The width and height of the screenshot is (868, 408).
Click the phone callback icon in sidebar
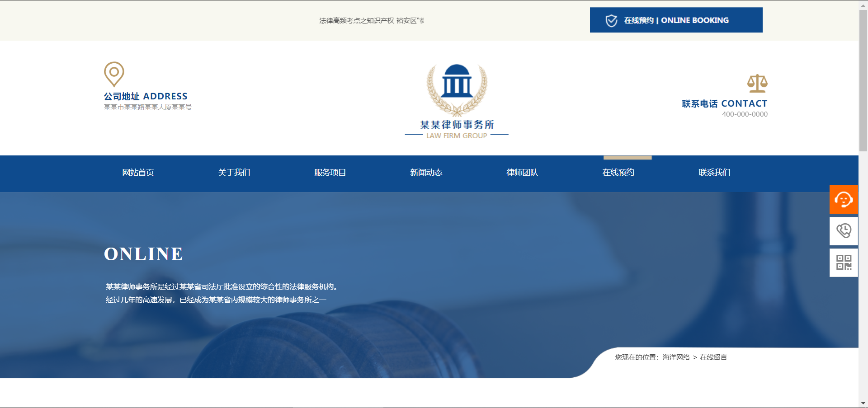pyautogui.click(x=844, y=231)
